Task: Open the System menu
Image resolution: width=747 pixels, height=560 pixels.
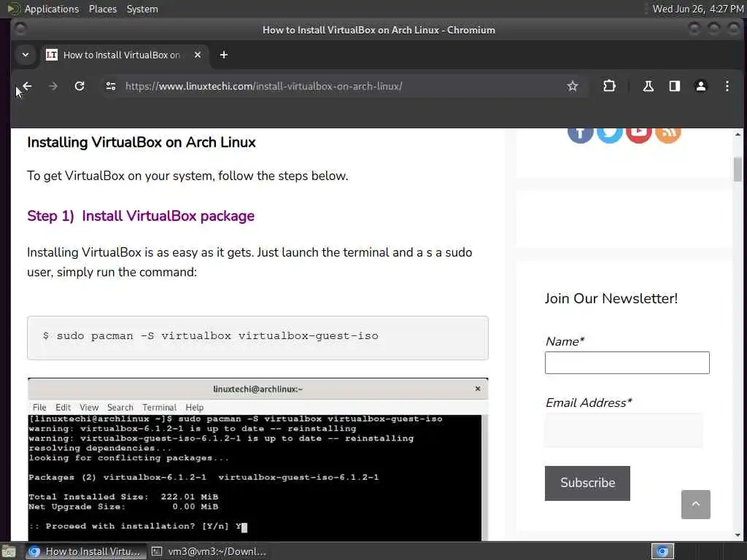Action: point(142,9)
